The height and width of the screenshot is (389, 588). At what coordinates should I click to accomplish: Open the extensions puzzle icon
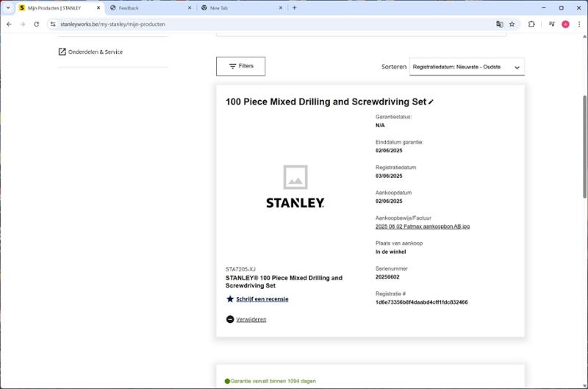point(531,24)
